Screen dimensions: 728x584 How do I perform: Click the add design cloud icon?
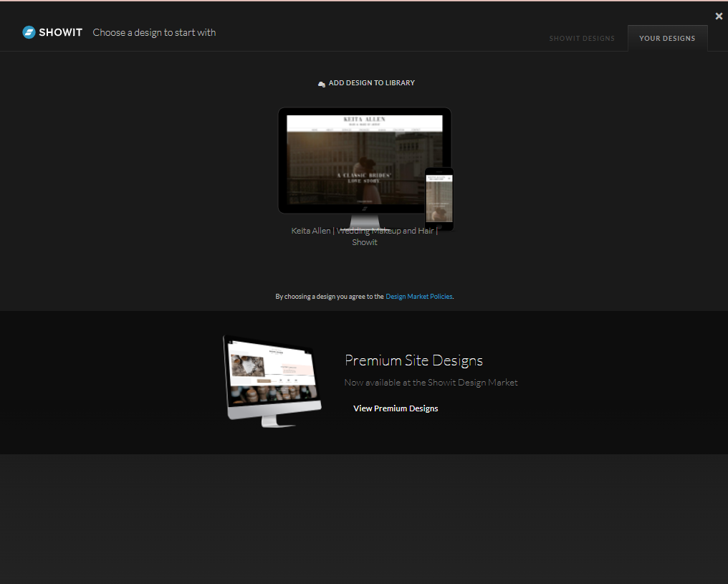(321, 84)
